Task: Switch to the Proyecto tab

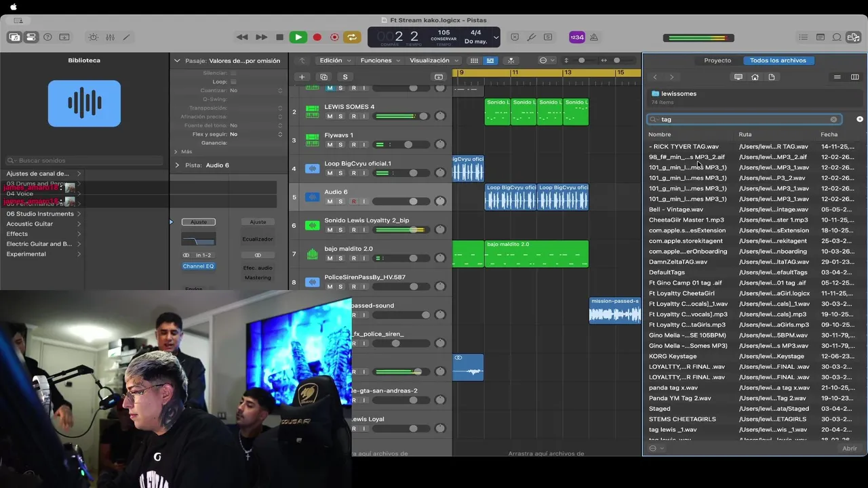Action: pos(717,60)
